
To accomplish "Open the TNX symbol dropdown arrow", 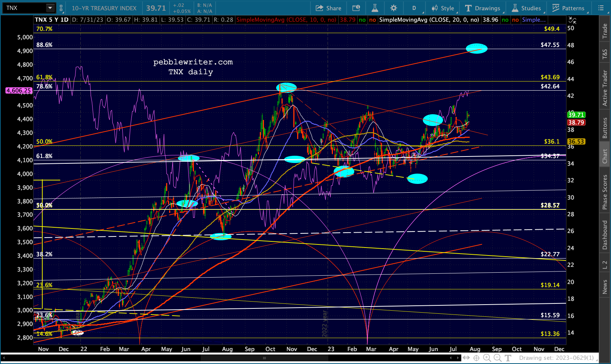I will click(x=50, y=8).
